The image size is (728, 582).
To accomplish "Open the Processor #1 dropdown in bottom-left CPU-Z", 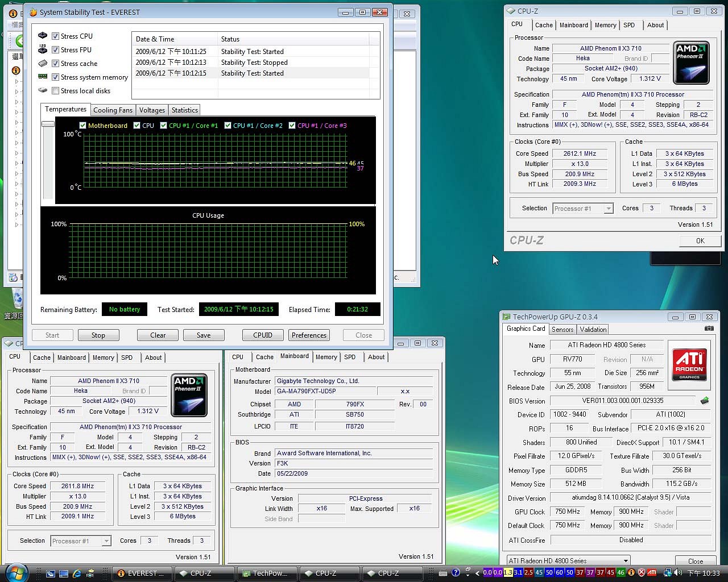I will 106,541.
